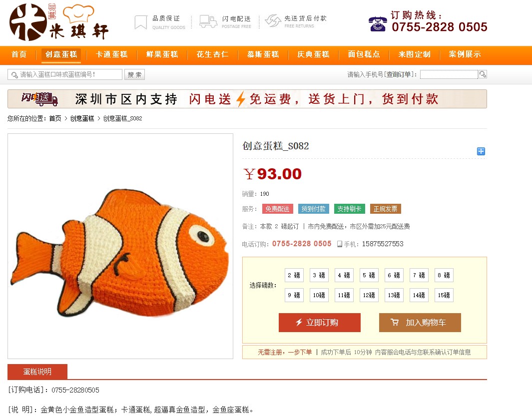Click the blue plus icon beside product title
Image resolution: width=532 pixels, height=419 pixels.
481,151
